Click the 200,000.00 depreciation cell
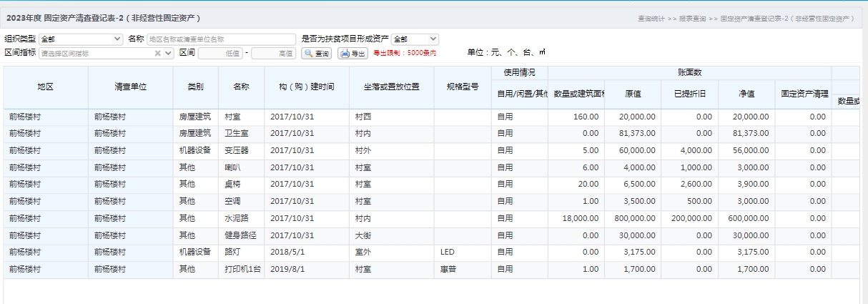 [x=690, y=218]
